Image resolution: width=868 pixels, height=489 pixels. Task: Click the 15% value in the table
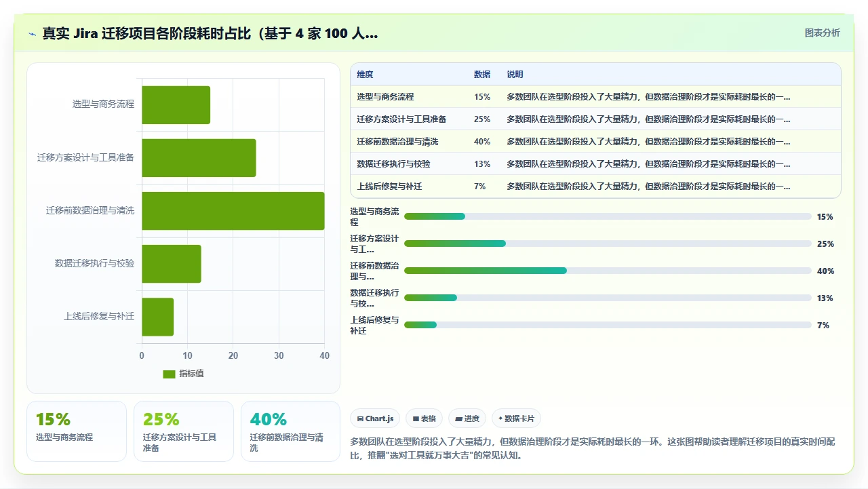482,97
